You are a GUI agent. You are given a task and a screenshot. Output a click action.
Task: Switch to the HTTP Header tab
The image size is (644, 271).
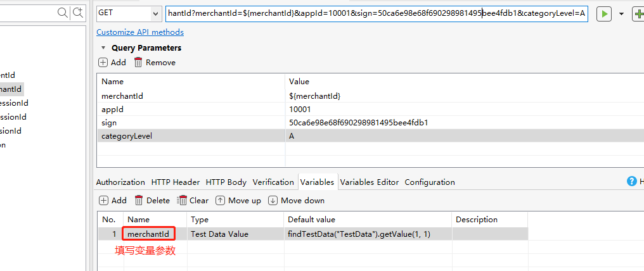(176, 182)
